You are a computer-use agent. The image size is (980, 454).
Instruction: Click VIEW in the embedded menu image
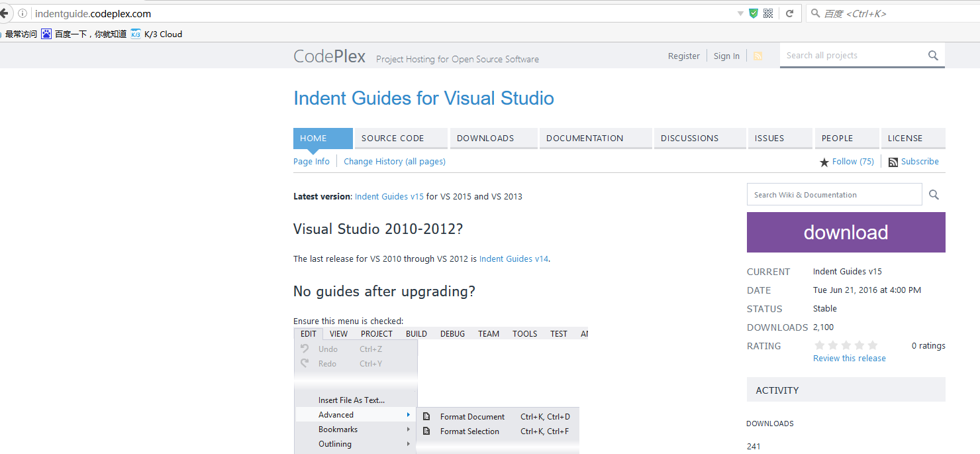tap(338, 333)
